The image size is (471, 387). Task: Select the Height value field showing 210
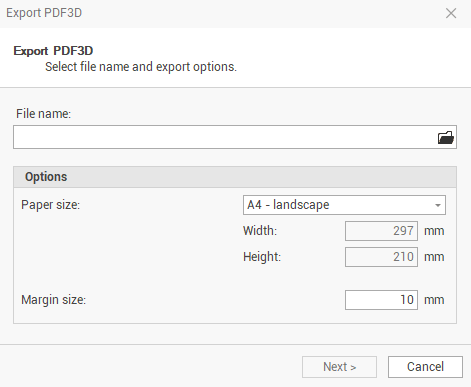pyautogui.click(x=381, y=257)
